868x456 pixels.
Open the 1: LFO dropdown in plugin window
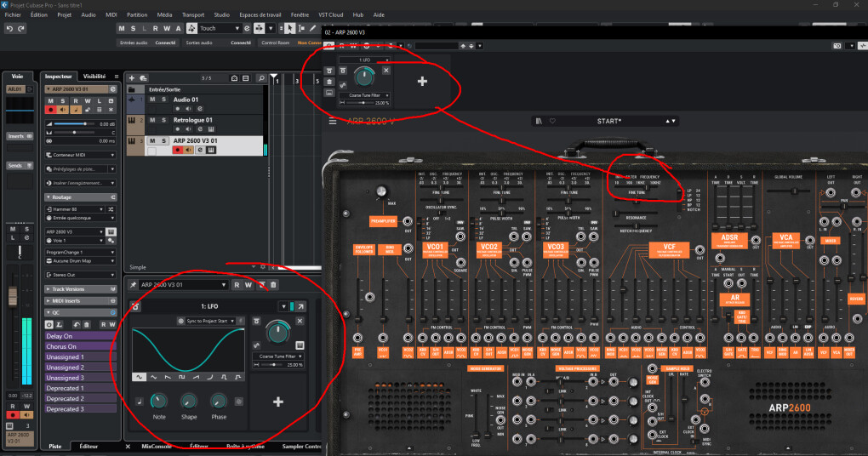coord(365,60)
